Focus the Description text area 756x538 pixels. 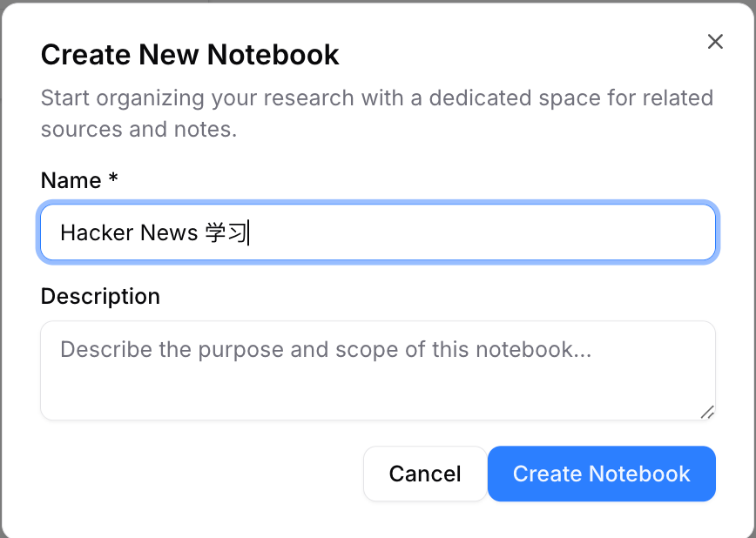[x=378, y=370]
